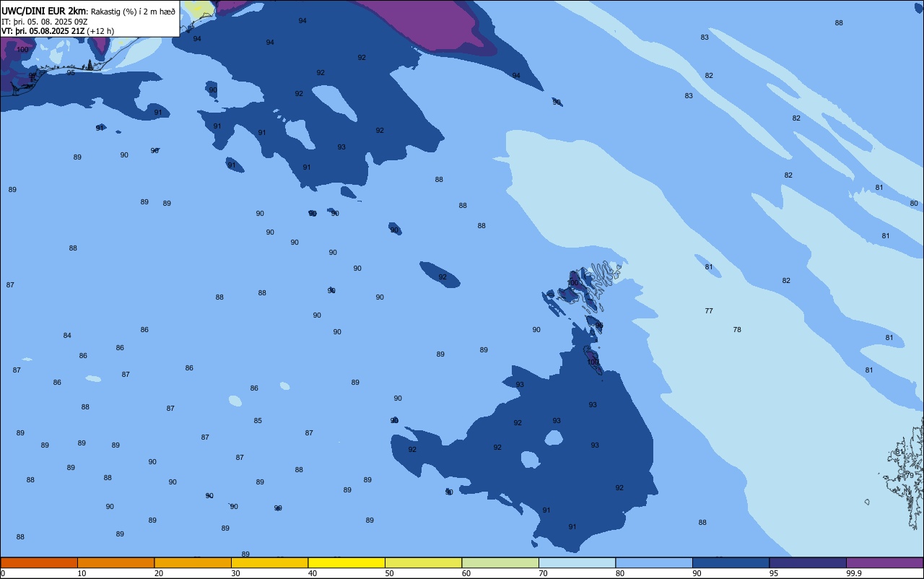The image size is (924, 579).
Task: Click the "(+12 h)" forecast offset text
Action: (x=100, y=31)
